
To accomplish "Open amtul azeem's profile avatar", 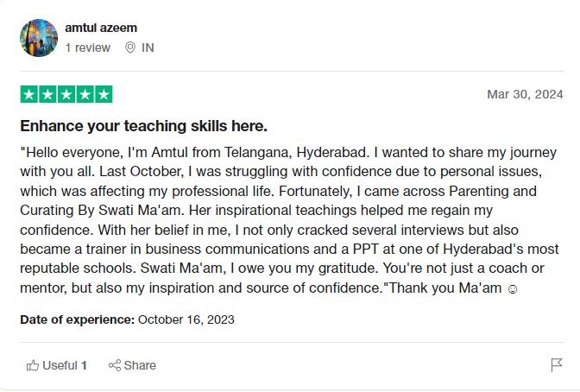I will tap(39, 38).
